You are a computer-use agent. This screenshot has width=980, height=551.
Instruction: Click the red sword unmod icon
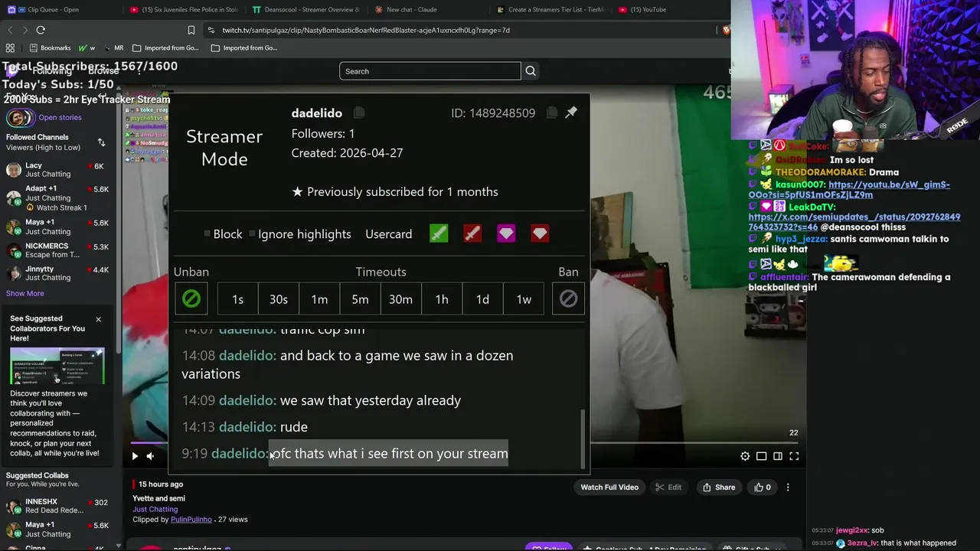coord(472,233)
